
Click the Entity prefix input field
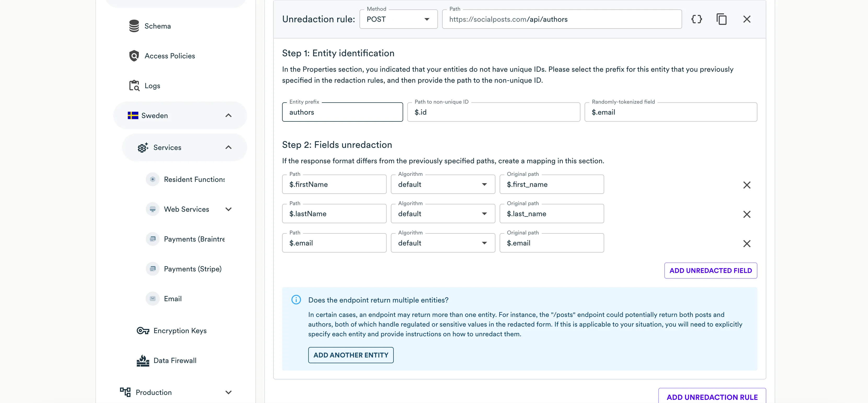coord(342,112)
